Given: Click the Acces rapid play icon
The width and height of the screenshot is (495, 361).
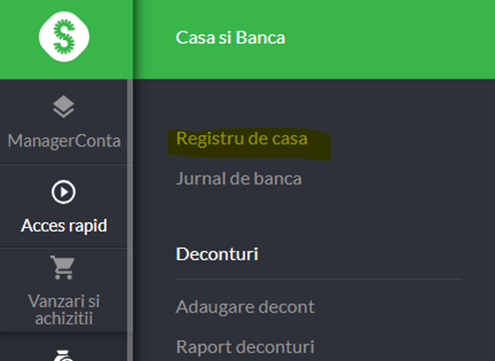Looking at the screenshot, I should tap(63, 192).
